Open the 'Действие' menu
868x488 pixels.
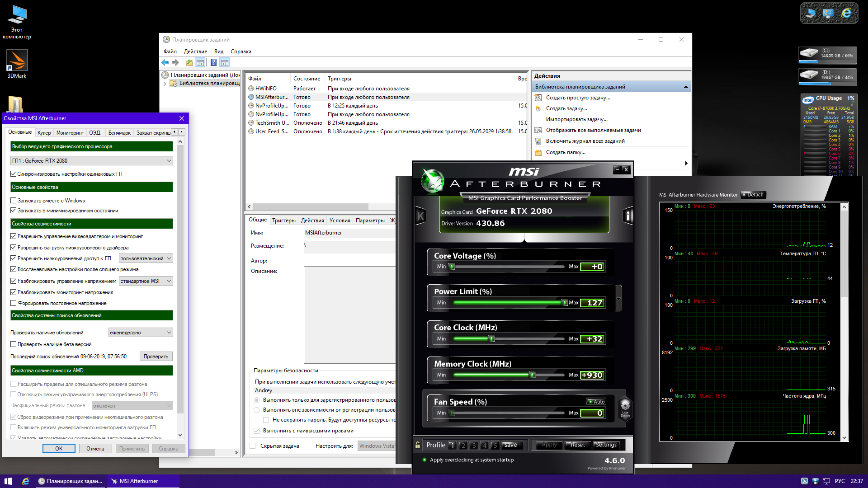[195, 52]
